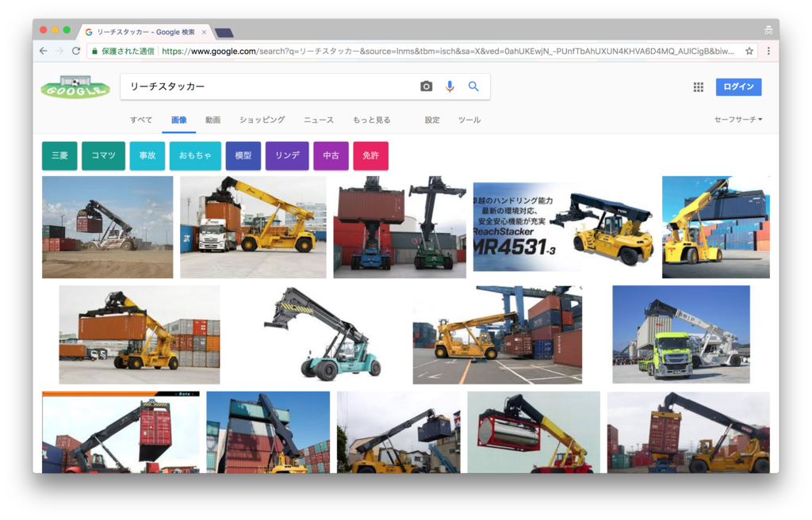The image size is (812, 520).
Task: Switch to the すべて search tab
Action: point(141,120)
